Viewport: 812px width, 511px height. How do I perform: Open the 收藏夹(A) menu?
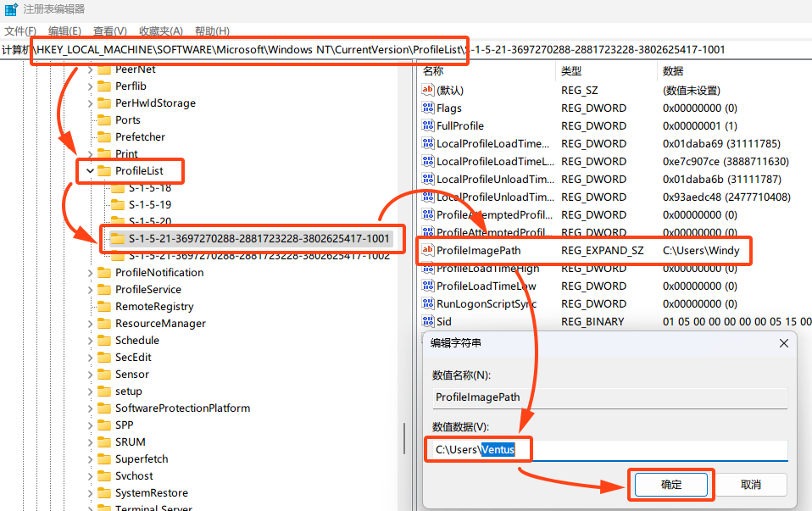coord(161,31)
